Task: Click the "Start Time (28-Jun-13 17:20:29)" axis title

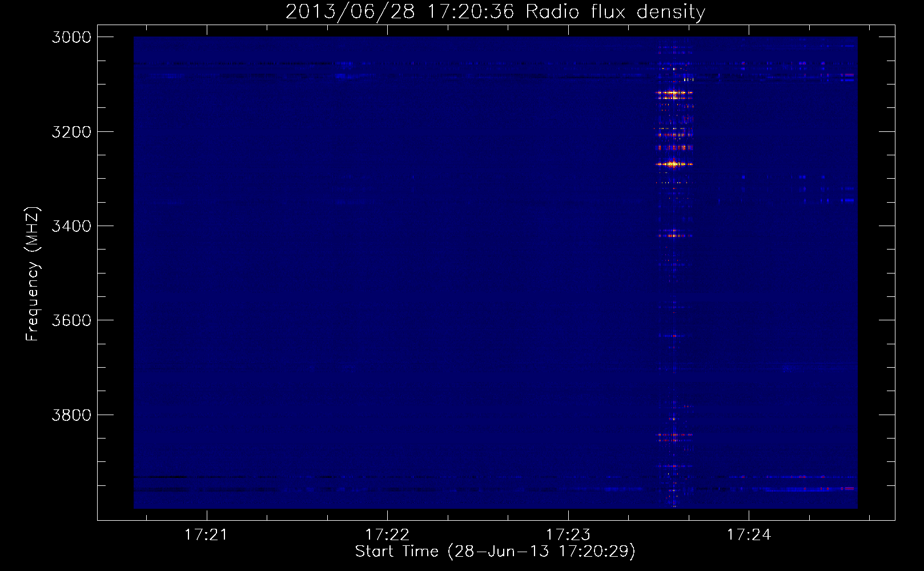Action: pos(495,552)
